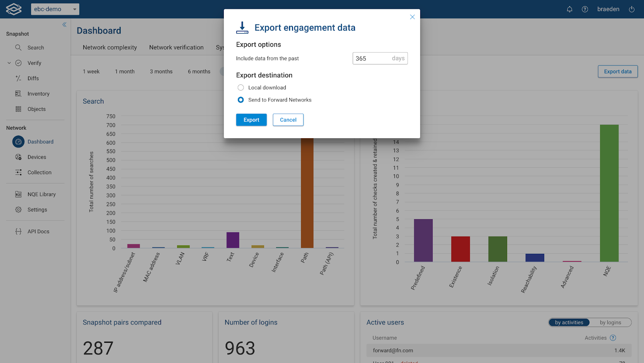Open the Devices network page
Viewport: 644px width, 363px height.
36,157
